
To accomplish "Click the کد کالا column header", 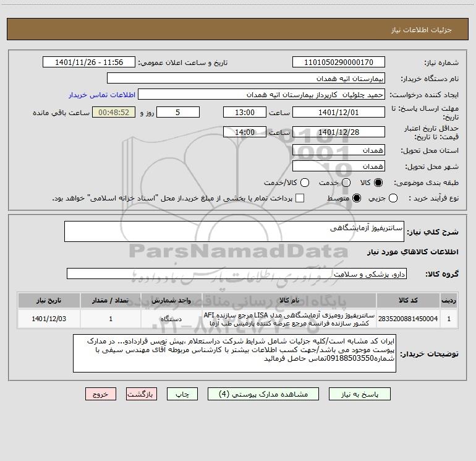I will 408,300.
